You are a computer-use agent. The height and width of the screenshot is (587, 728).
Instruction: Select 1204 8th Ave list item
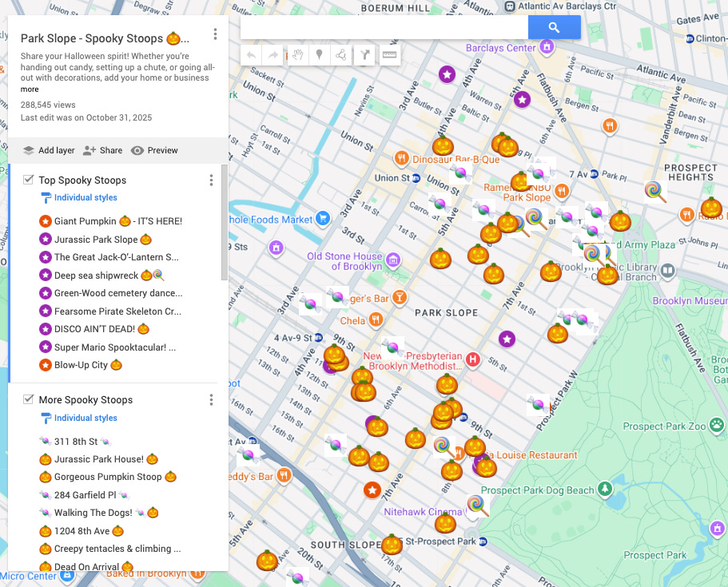(82, 531)
